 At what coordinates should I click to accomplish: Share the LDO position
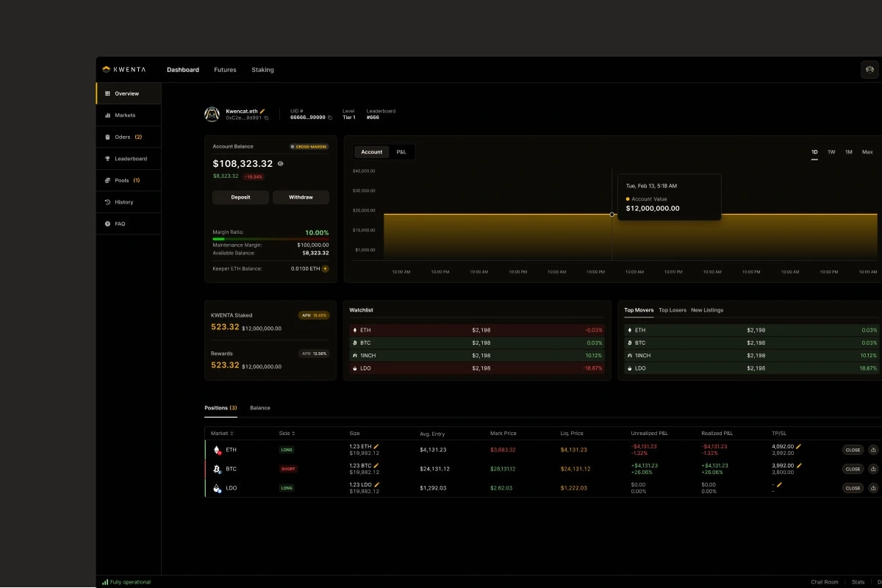pos(873,488)
